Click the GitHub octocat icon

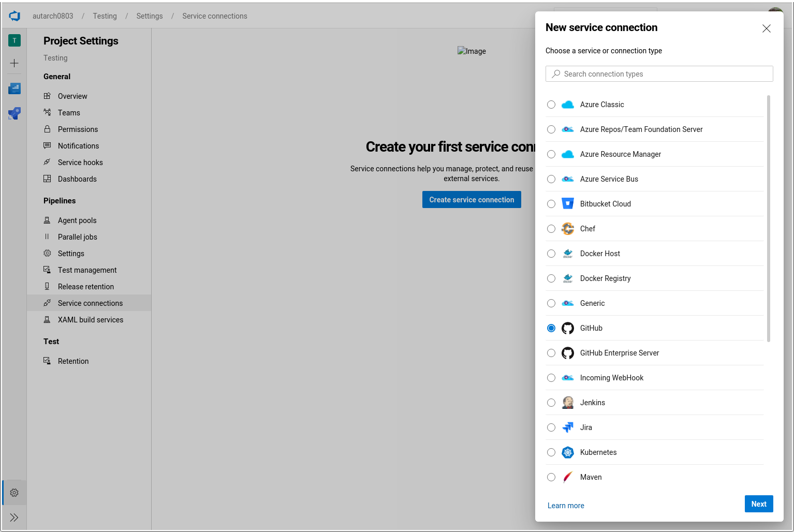coord(568,328)
